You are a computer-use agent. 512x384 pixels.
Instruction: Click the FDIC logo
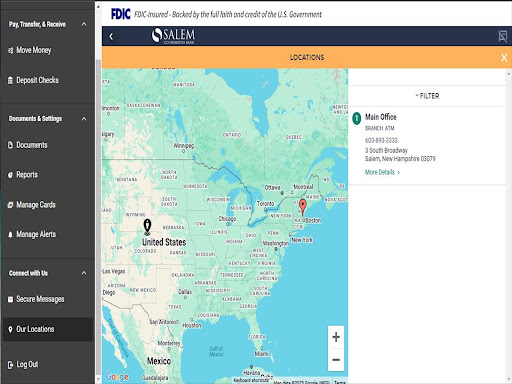120,14
